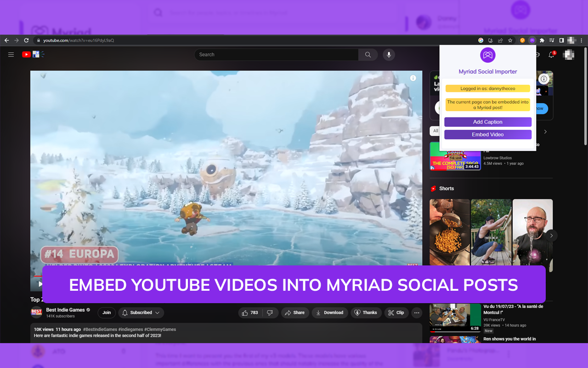Click the Embed Video button
588x368 pixels.
point(488,135)
